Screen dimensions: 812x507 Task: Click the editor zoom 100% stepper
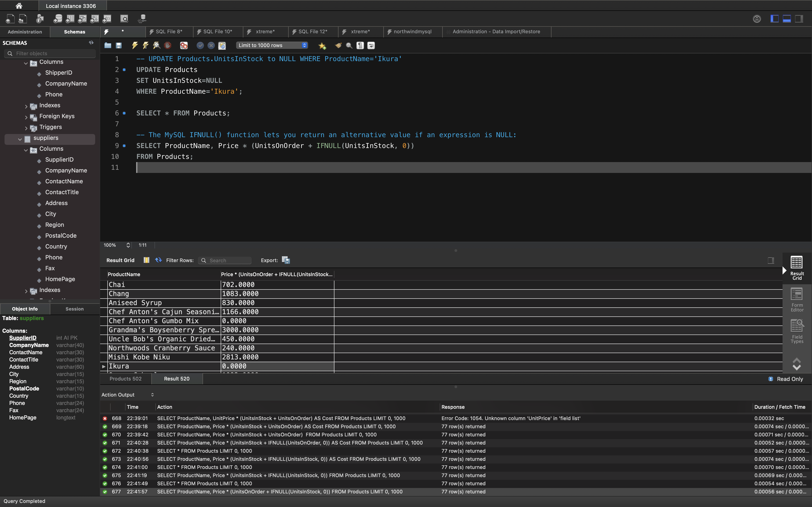pos(128,245)
